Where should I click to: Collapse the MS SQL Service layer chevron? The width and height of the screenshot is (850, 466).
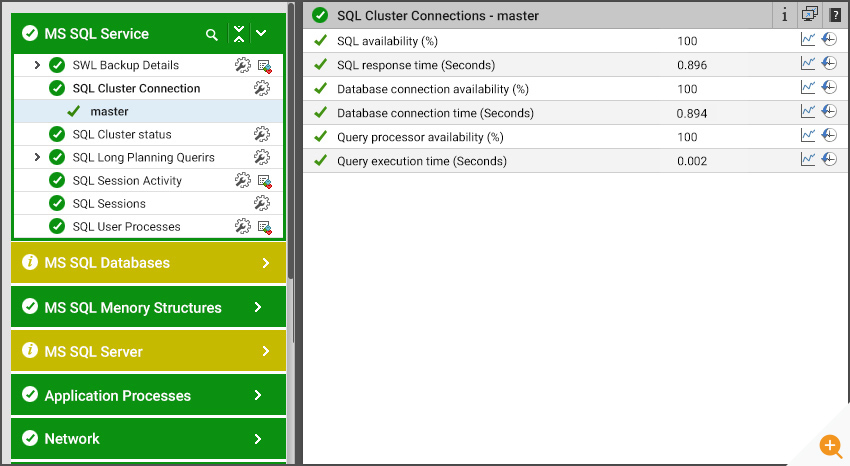(x=261, y=33)
